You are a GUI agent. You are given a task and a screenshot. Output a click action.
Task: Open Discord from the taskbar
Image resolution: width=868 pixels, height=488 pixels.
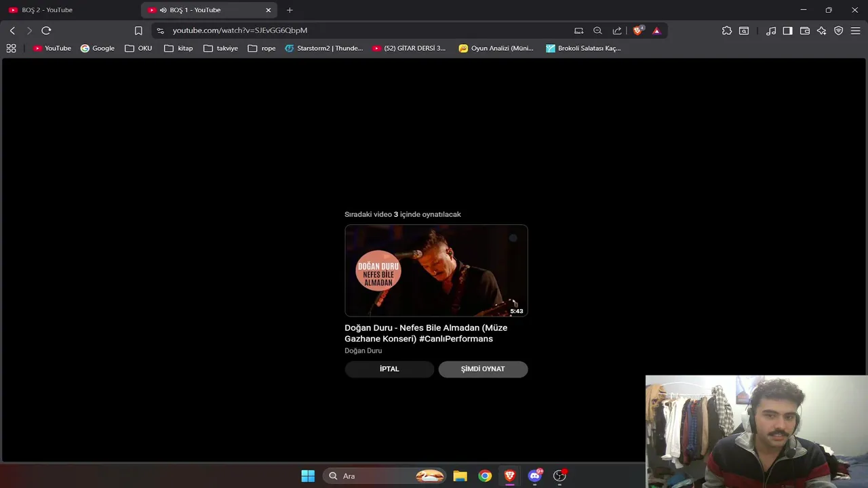click(x=535, y=476)
